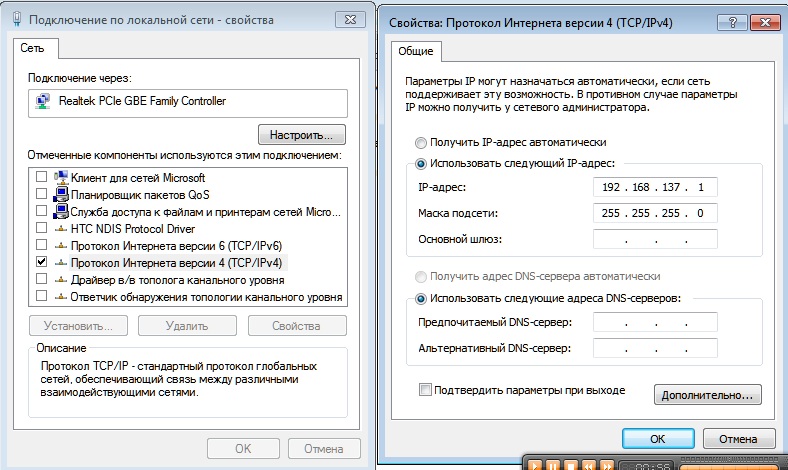Viewport: 788px width, 470px height.
Task: Open the Общие tab
Action: pos(416,51)
